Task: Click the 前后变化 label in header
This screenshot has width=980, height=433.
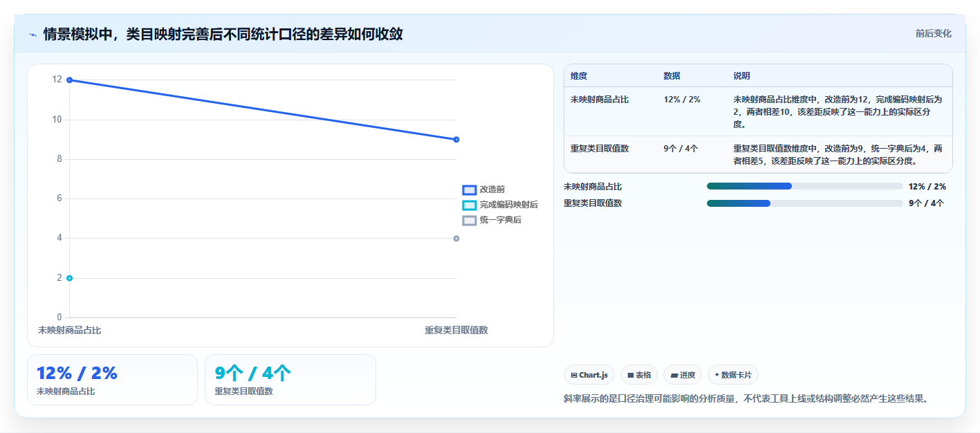Action: coord(934,33)
